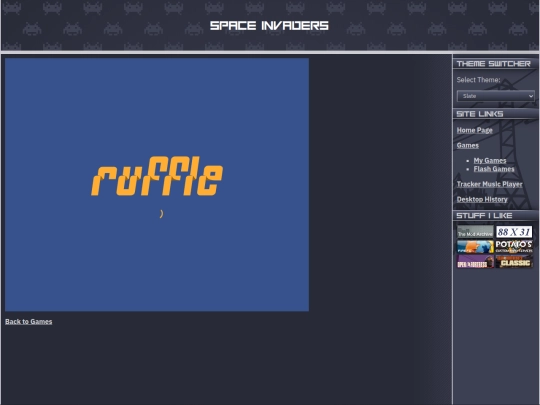
Task: Open Tracker Music Player link
Action: 489,184
